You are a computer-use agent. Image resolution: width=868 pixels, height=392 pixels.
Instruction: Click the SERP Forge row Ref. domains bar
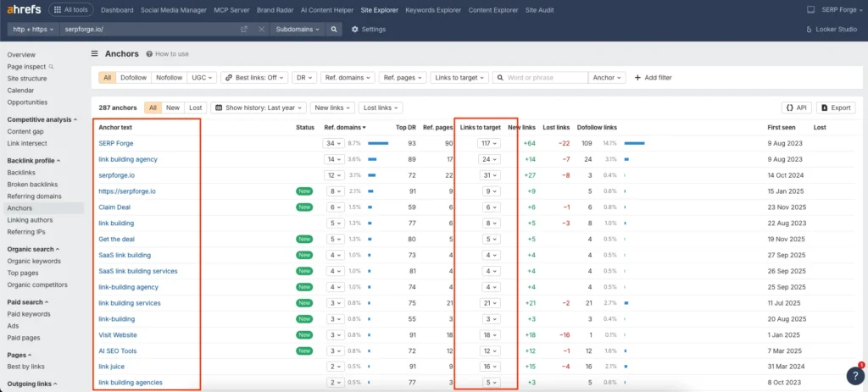pyautogui.click(x=378, y=143)
